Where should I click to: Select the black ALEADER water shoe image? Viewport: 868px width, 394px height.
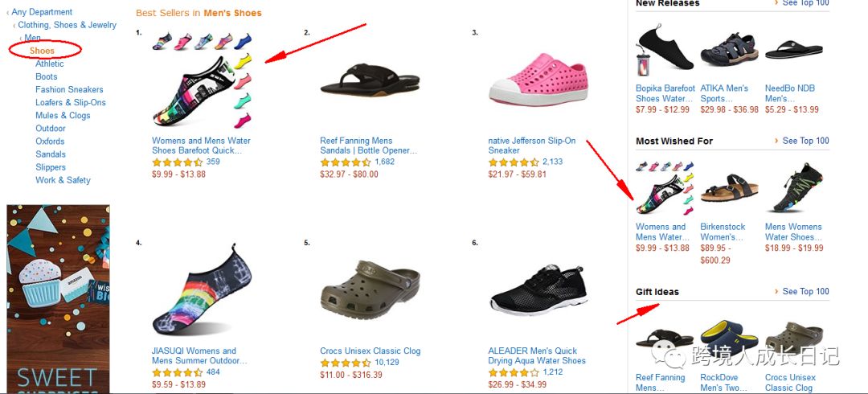coord(538,290)
